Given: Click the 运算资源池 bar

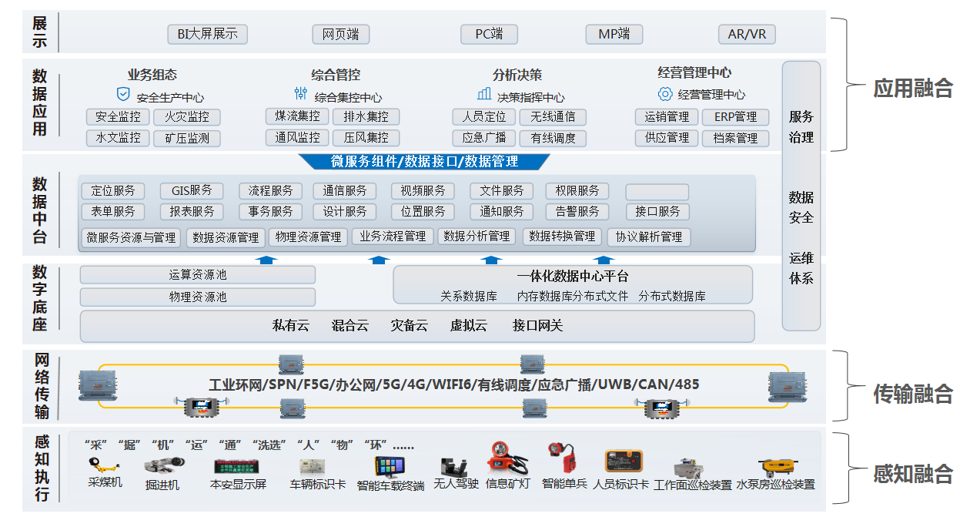Looking at the screenshot, I should [198, 275].
